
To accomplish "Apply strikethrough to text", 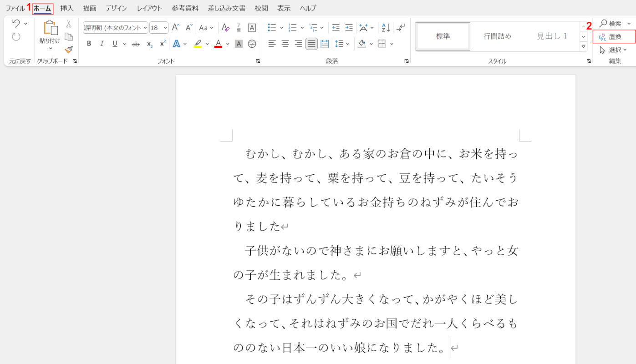I will [136, 44].
